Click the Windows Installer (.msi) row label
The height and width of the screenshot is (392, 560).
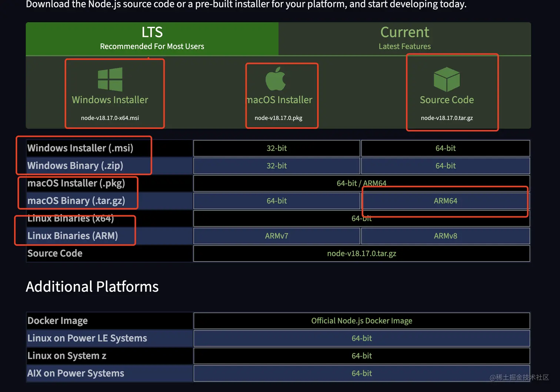pos(80,148)
